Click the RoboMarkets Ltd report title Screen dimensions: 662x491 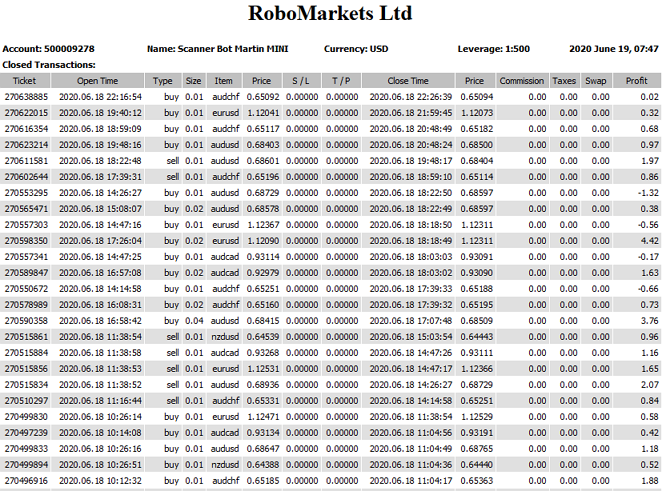click(330, 15)
